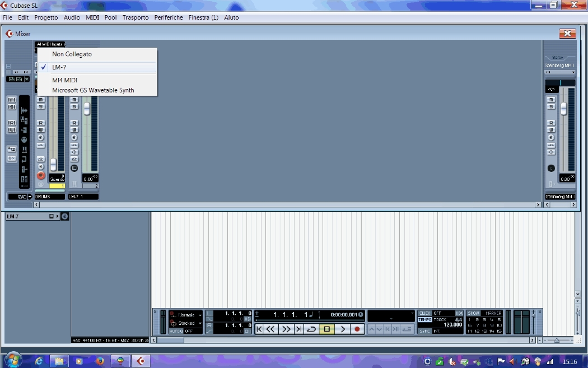Open channel edit settings for LM-7.1

tap(74, 138)
